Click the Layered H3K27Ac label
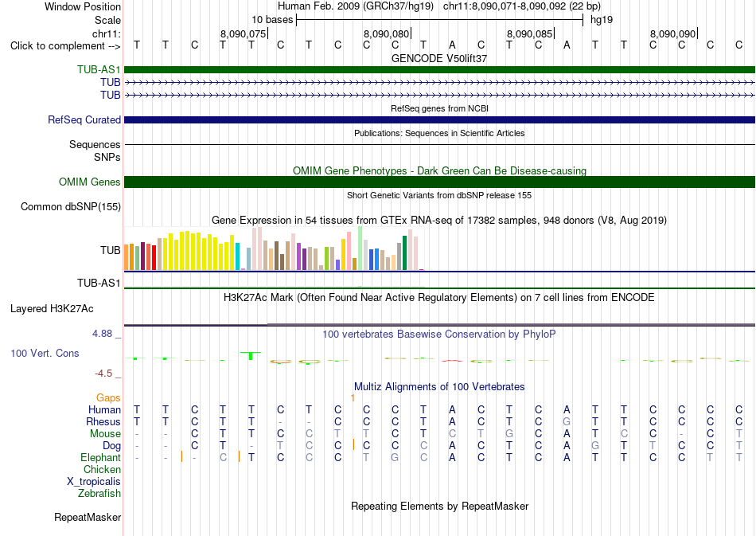Viewport: 756px width, 536px height. coord(52,309)
